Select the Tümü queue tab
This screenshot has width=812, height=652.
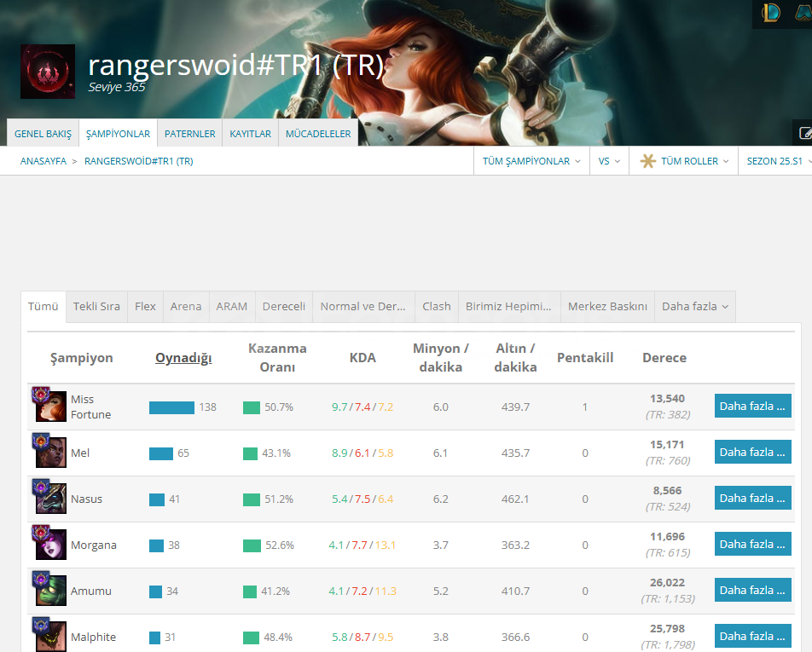coord(43,306)
